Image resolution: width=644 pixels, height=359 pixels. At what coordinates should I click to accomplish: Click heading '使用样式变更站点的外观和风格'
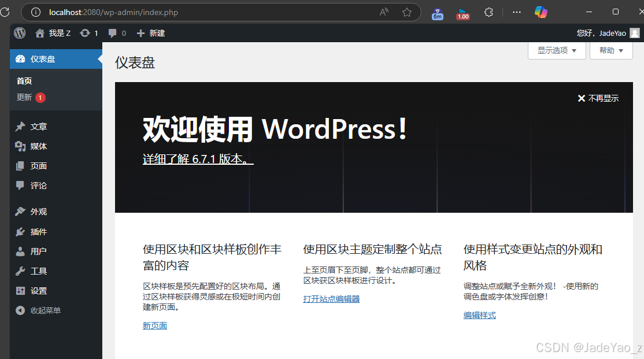coord(532,257)
